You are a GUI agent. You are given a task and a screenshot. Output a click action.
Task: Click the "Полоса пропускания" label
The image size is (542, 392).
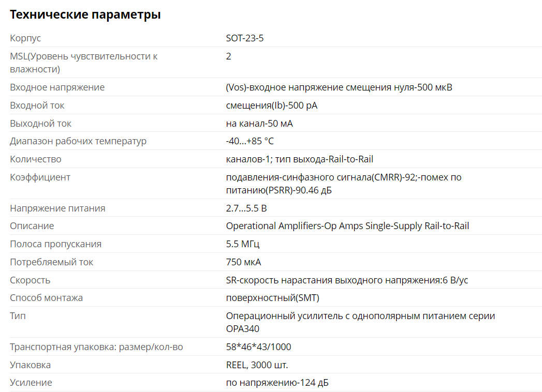56,244
